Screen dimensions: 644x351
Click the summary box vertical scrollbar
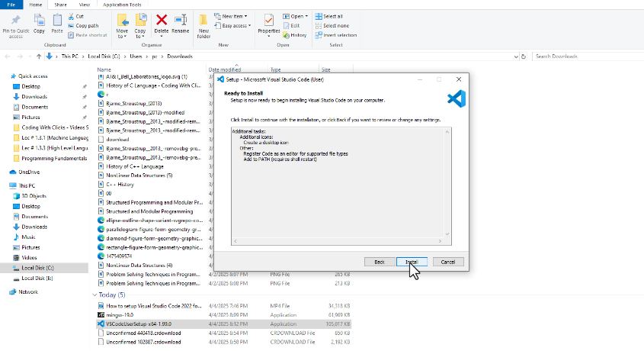[447, 183]
